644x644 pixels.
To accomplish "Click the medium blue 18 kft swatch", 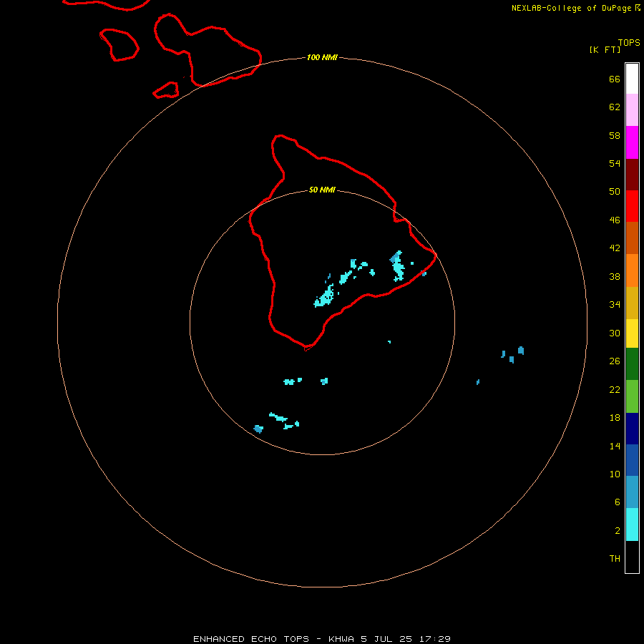I will 632,460.
